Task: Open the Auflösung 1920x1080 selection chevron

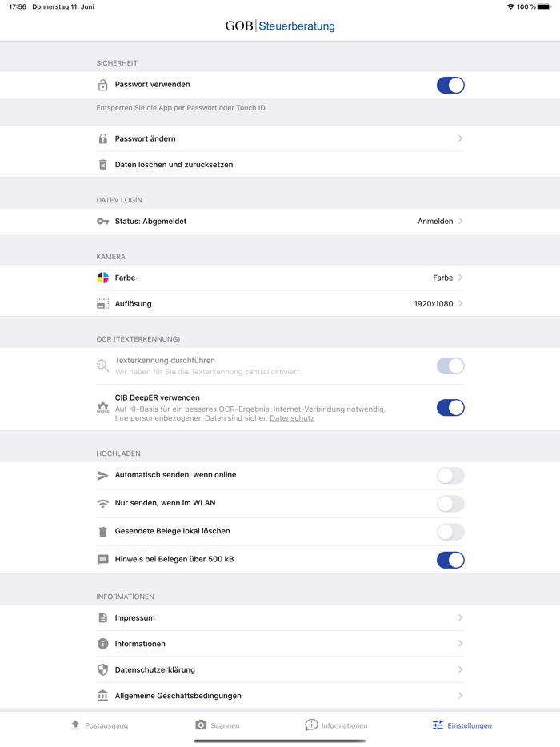Action: [461, 304]
